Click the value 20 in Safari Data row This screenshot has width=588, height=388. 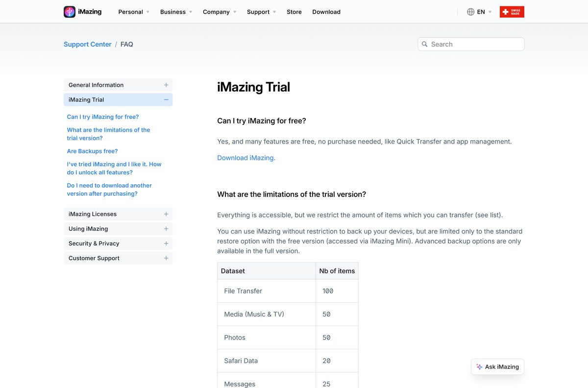click(326, 361)
